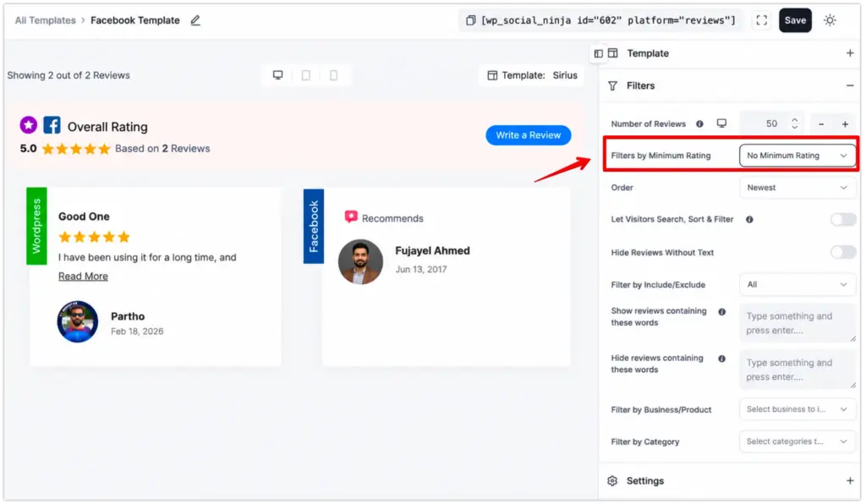
Task: Click Write a Review button
Action: pos(529,136)
